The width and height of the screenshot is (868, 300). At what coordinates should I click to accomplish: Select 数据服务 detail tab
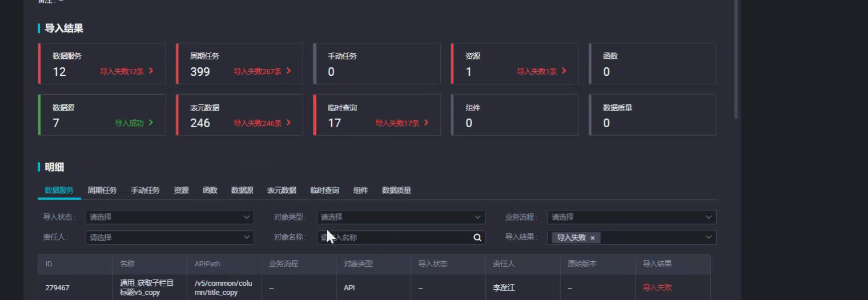pos(59,190)
